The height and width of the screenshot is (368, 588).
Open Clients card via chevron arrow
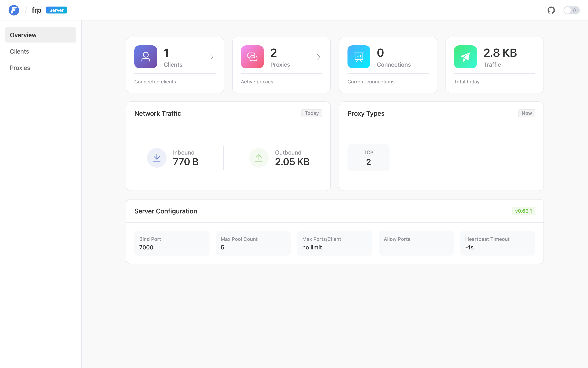coord(212,57)
